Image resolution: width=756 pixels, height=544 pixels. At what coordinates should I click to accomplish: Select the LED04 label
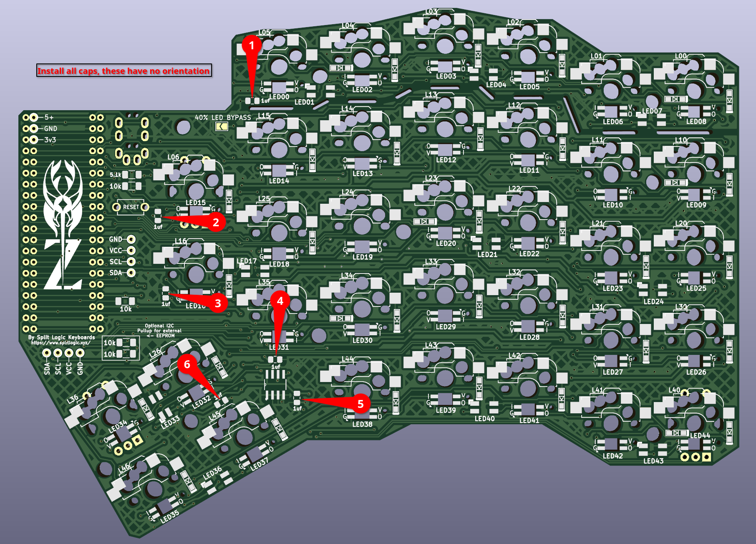496,84
